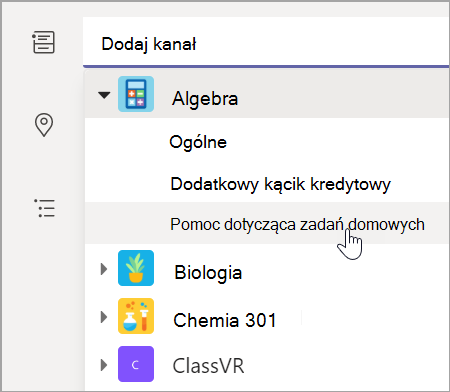This screenshot has width=450, height=392.
Task: Select the Ogólne channel
Action: coord(267,142)
